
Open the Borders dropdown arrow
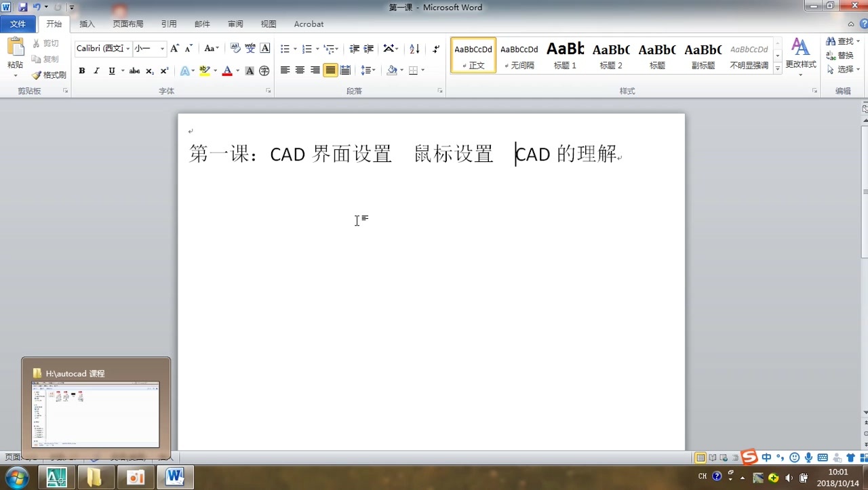point(422,70)
